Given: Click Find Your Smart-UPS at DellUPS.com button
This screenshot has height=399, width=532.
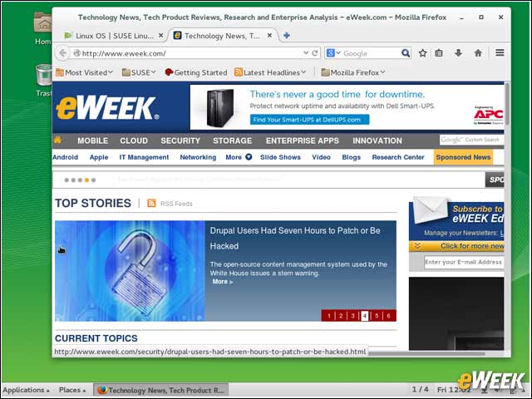Looking at the screenshot, I should tap(309, 120).
